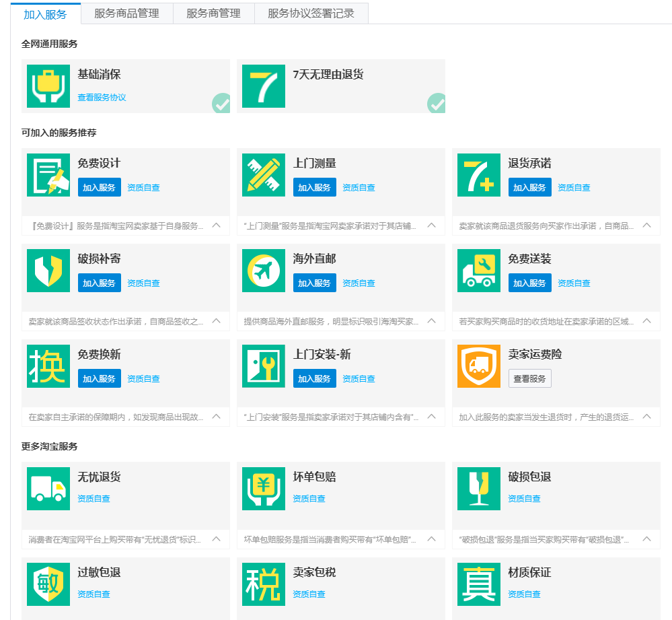This screenshot has width=672, height=620.
Task: Click 加入服务 button for 免费送装
Action: pyautogui.click(x=529, y=283)
